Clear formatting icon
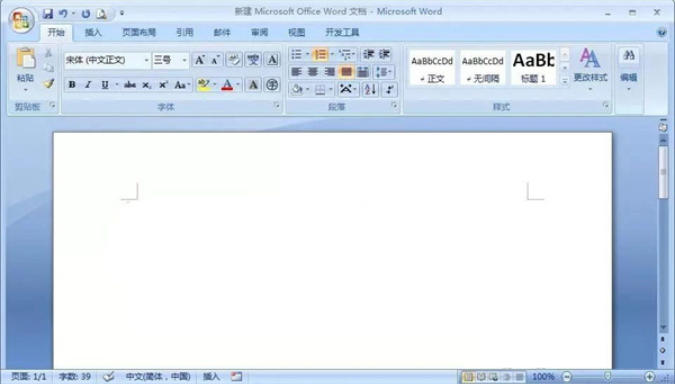Image resolution: width=675 pixels, height=384 pixels. pyautogui.click(x=234, y=60)
